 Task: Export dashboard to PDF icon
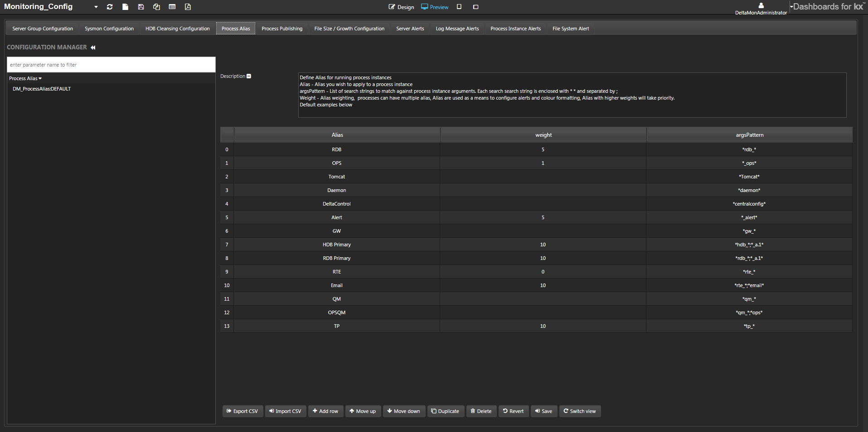point(188,7)
